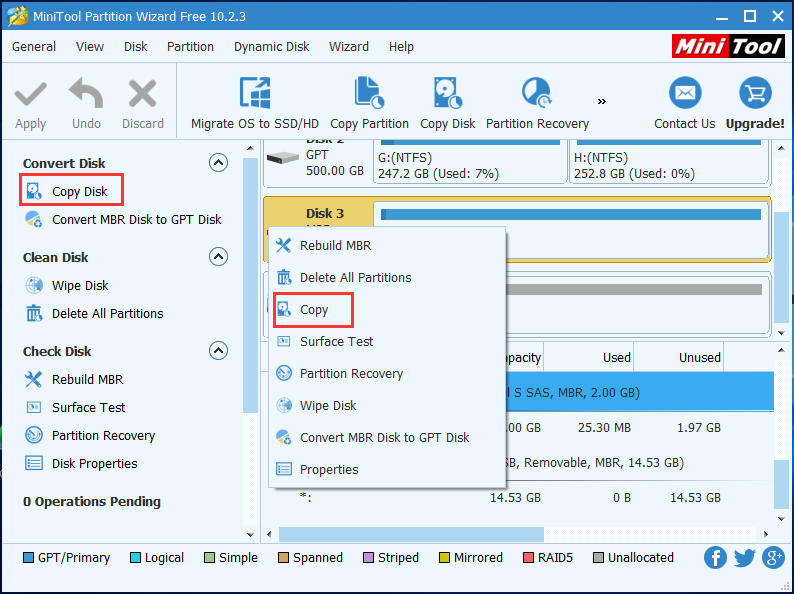Click Delete All Partitions in the sidebar
The height and width of the screenshot is (594, 794).
(x=94, y=313)
